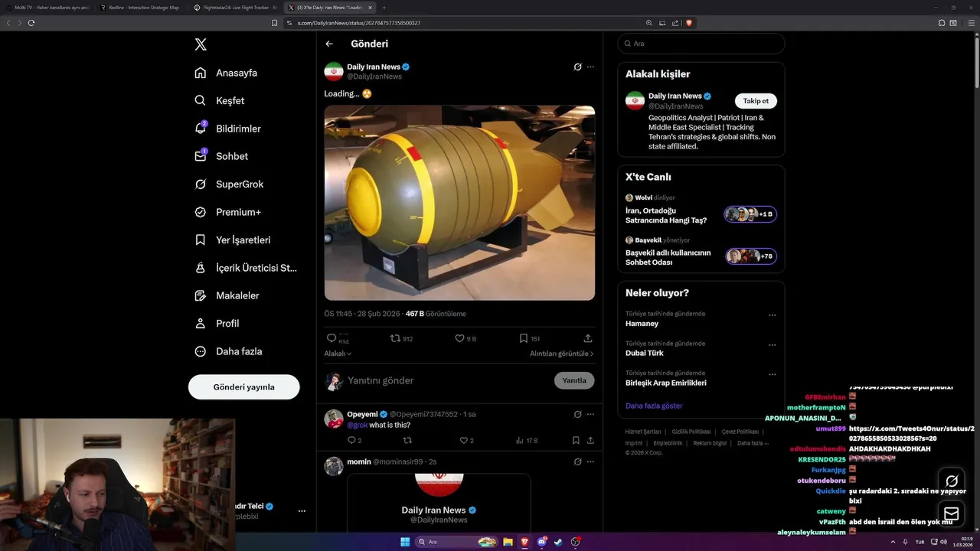Open SuperGrok from the sidebar
The height and width of the screenshot is (551, 980).
(229, 184)
